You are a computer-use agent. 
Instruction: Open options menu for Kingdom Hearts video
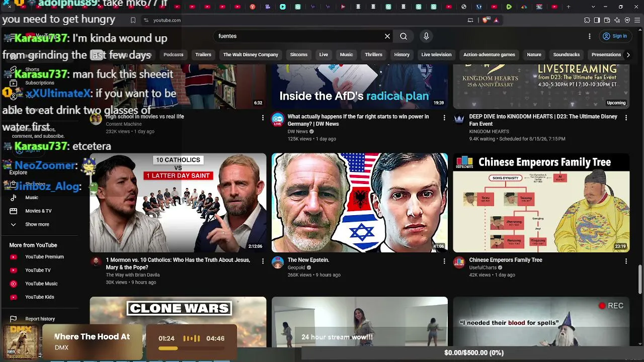point(626,118)
